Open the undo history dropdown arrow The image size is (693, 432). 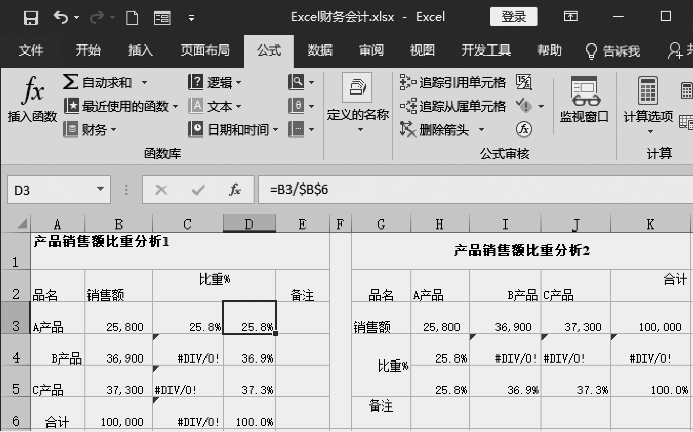point(76,18)
